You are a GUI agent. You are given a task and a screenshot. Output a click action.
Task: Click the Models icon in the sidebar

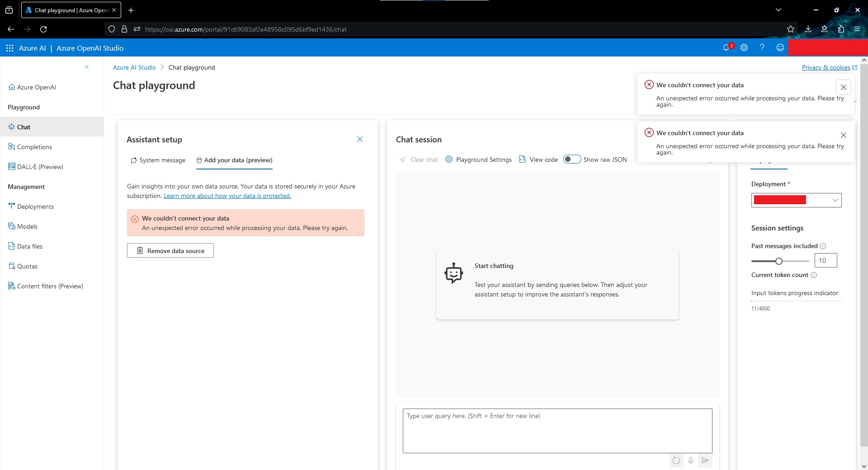tap(12, 226)
